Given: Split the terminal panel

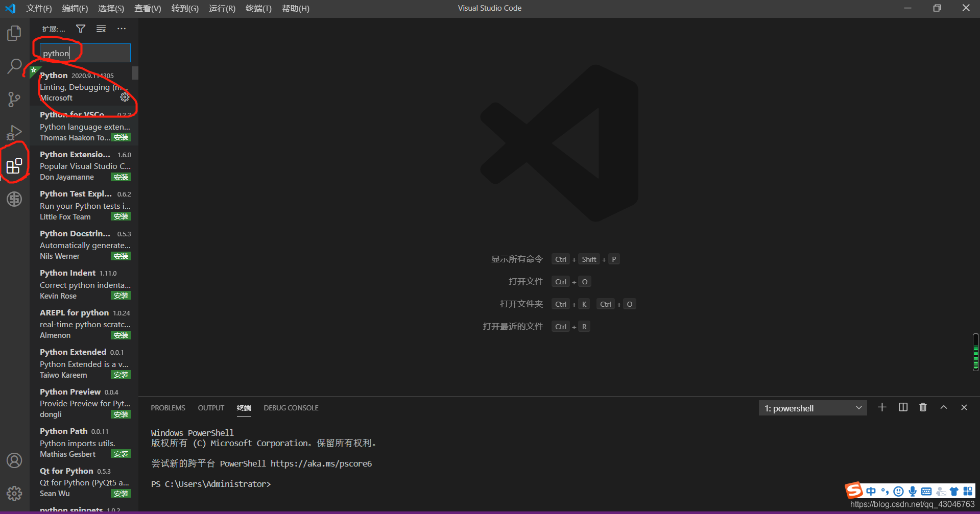Looking at the screenshot, I should click(x=903, y=407).
